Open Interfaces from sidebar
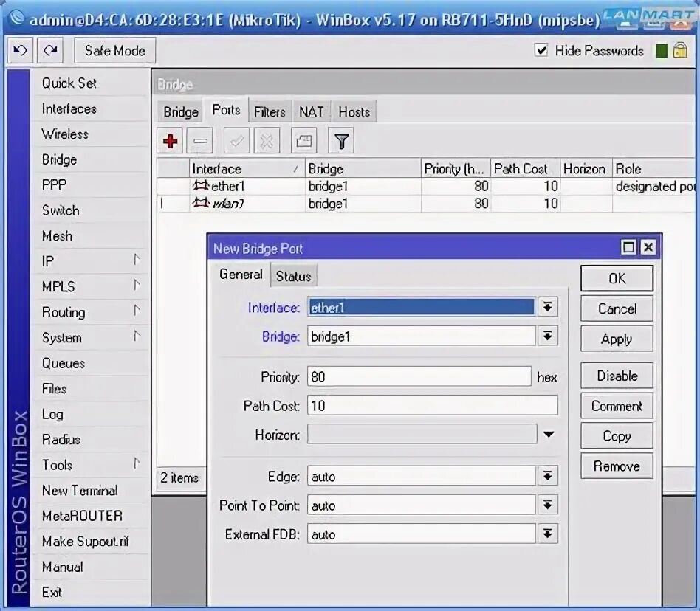Screen dimensions: 700x611 (69, 108)
